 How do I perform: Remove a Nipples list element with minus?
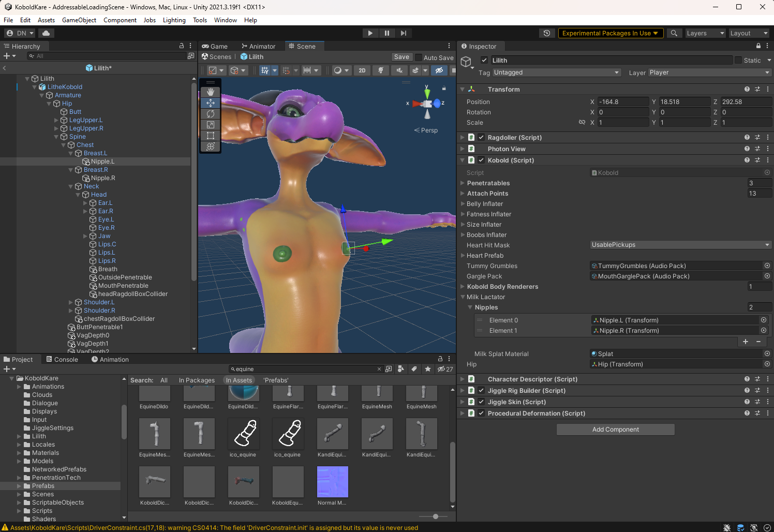point(758,342)
